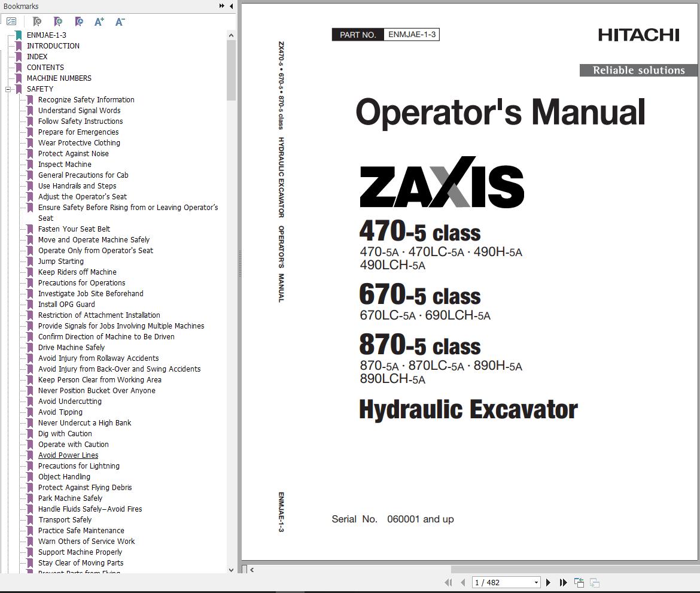
Task: Open Never Undercut a High Bank bookmark
Action: [85, 423]
